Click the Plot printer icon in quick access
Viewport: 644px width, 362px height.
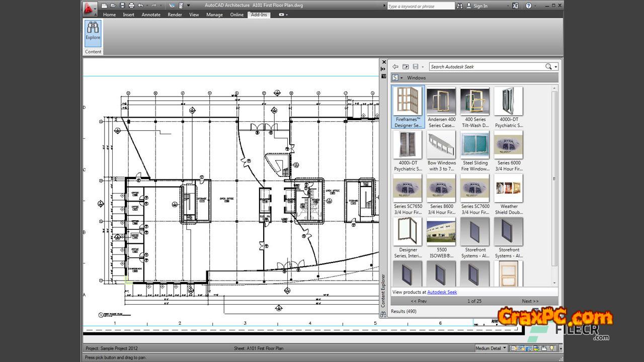pyautogui.click(x=131, y=6)
